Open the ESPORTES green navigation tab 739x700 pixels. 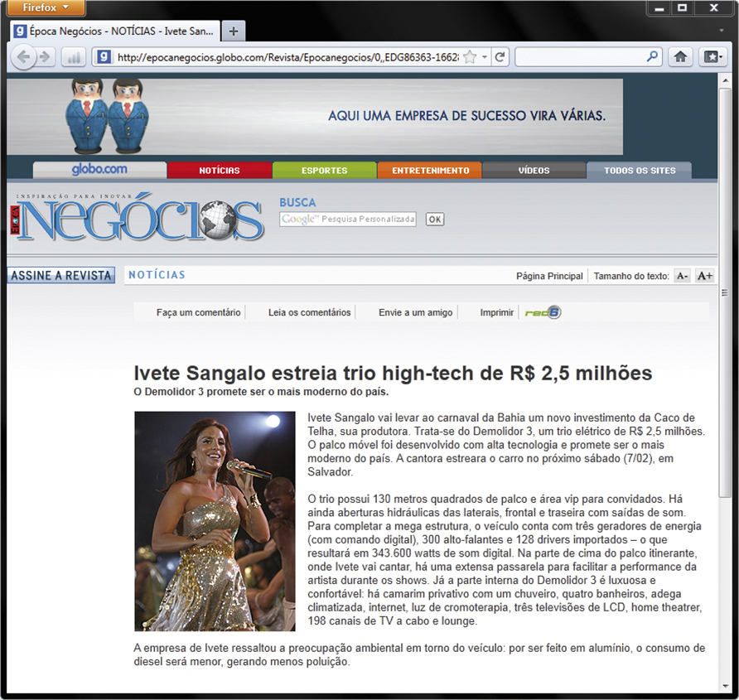324,170
